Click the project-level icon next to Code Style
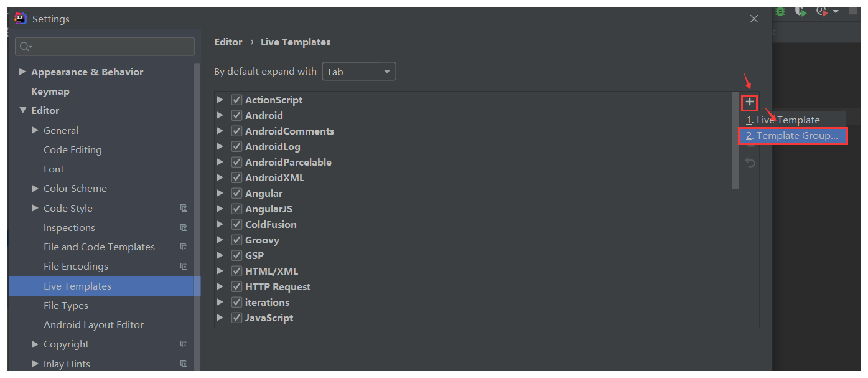Image resolution: width=868 pixels, height=378 pixels. [x=184, y=208]
